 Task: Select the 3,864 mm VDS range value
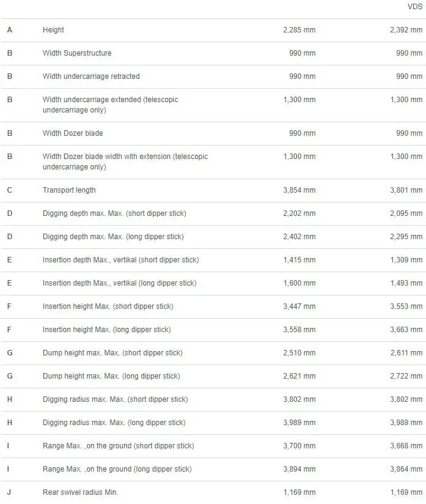tap(406, 469)
